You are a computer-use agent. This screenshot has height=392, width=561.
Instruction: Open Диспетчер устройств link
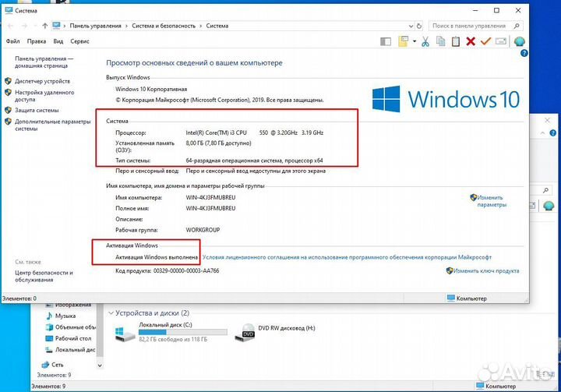pyautogui.click(x=43, y=81)
